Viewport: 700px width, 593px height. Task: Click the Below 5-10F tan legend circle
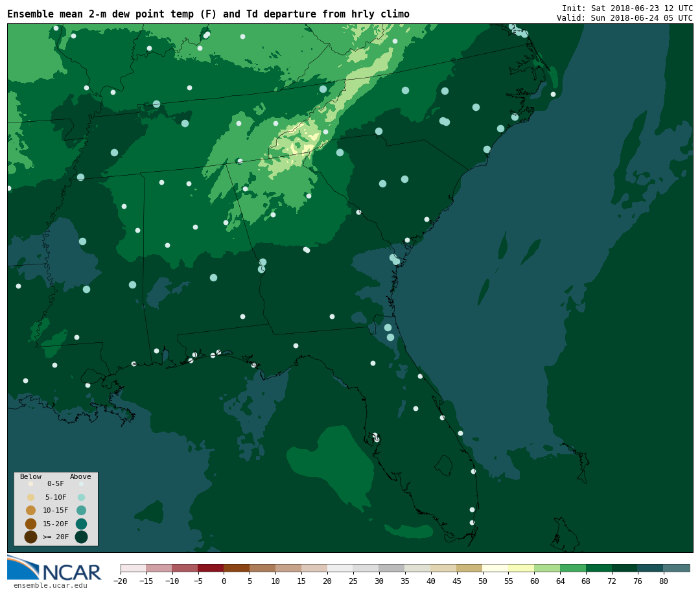[x=31, y=498]
